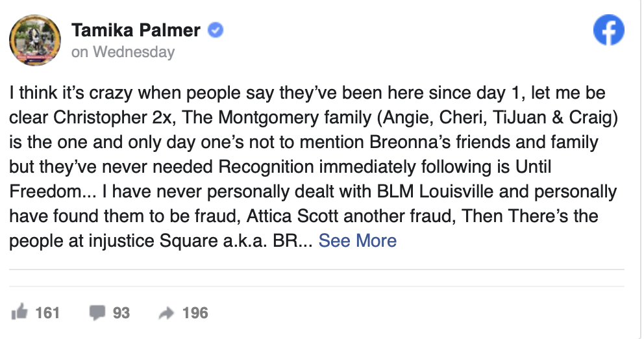Expand the post with See More

point(357,241)
